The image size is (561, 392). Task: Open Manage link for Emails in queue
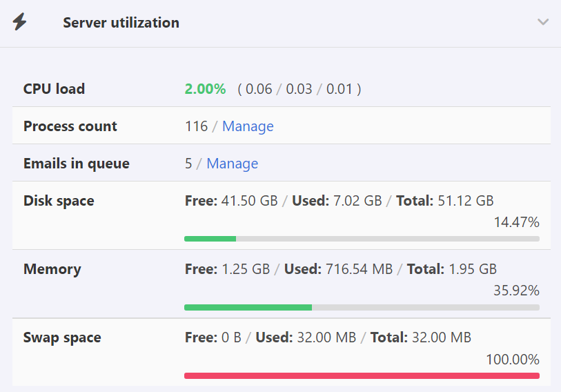[x=233, y=164]
